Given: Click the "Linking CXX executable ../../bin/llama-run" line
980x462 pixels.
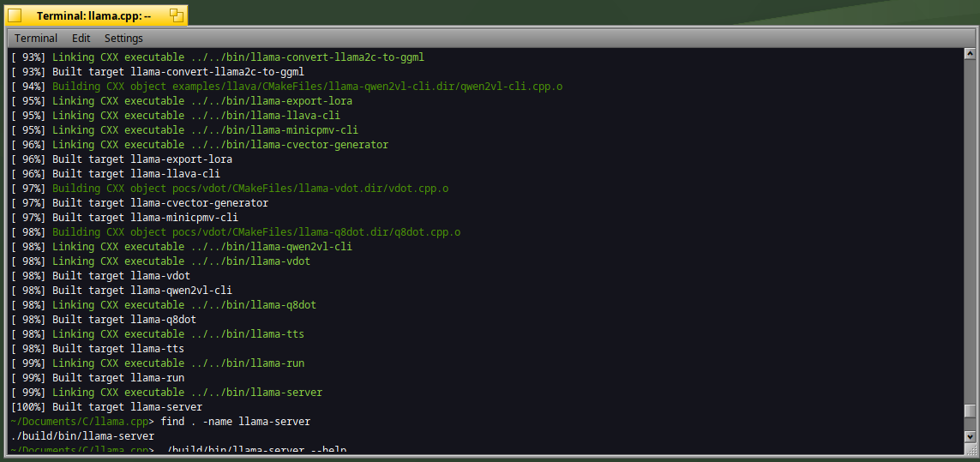Looking at the screenshot, I should [178, 363].
